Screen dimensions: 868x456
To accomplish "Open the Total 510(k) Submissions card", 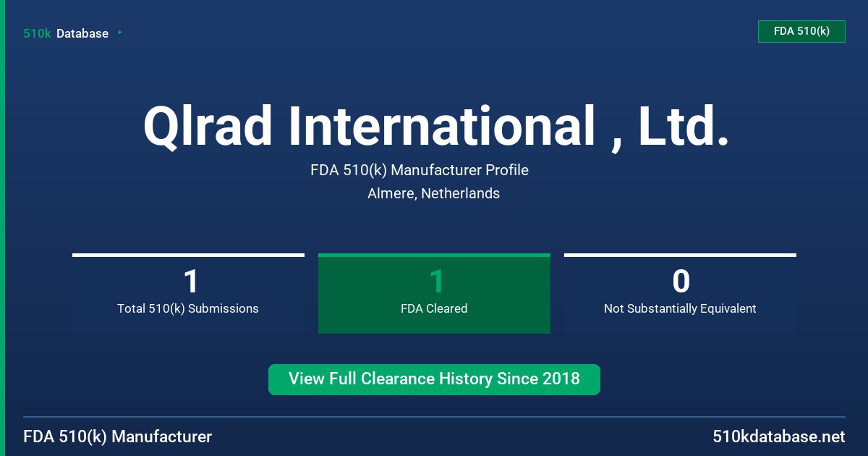I will point(188,293).
